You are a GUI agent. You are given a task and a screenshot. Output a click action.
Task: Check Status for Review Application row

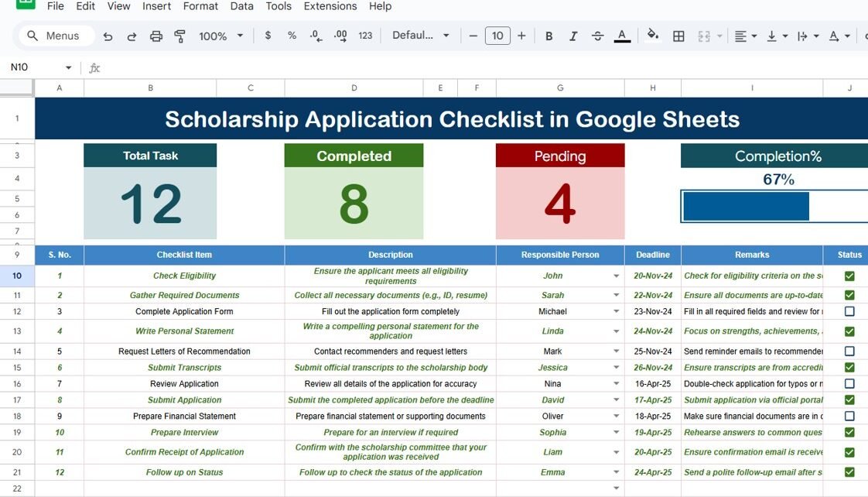pos(849,383)
